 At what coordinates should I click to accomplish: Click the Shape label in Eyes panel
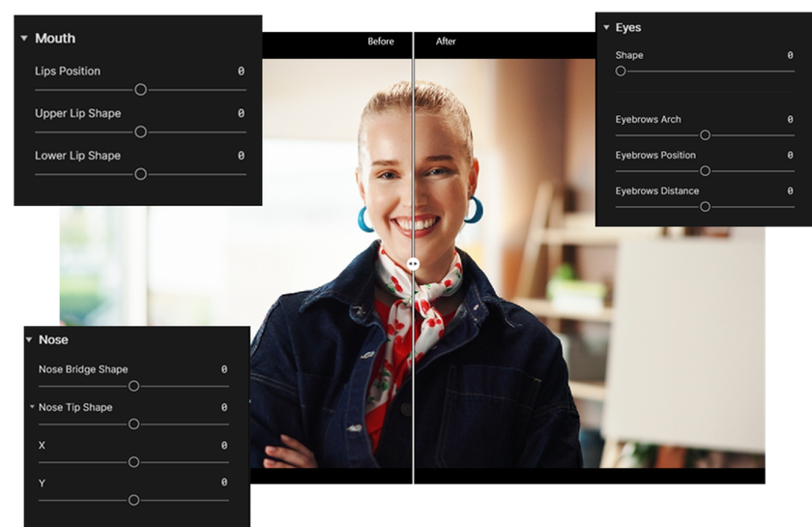(x=629, y=55)
